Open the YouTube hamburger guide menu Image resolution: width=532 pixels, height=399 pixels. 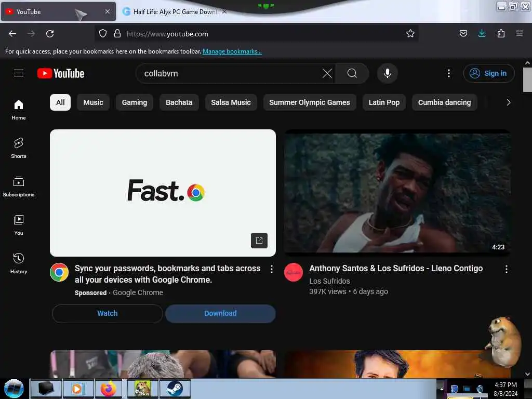pos(19,73)
